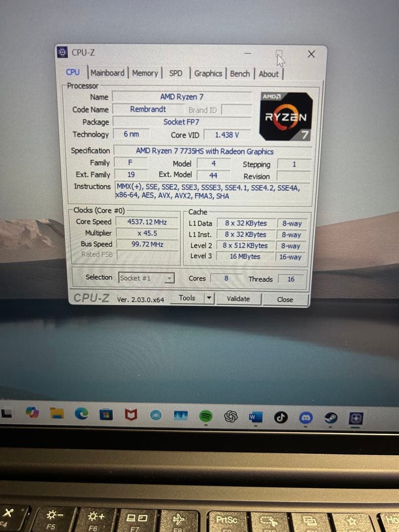Click the Validate button
The image size is (399, 532).
tap(238, 299)
